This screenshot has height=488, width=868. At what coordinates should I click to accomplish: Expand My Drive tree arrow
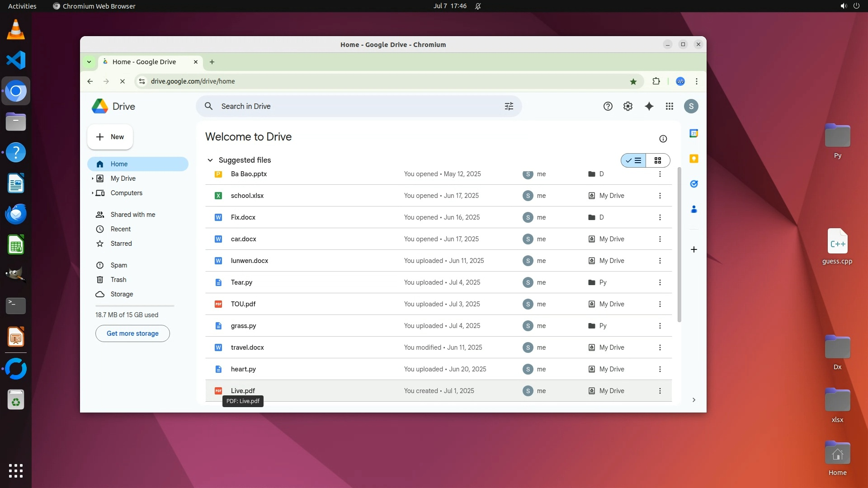click(x=93, y=178)
